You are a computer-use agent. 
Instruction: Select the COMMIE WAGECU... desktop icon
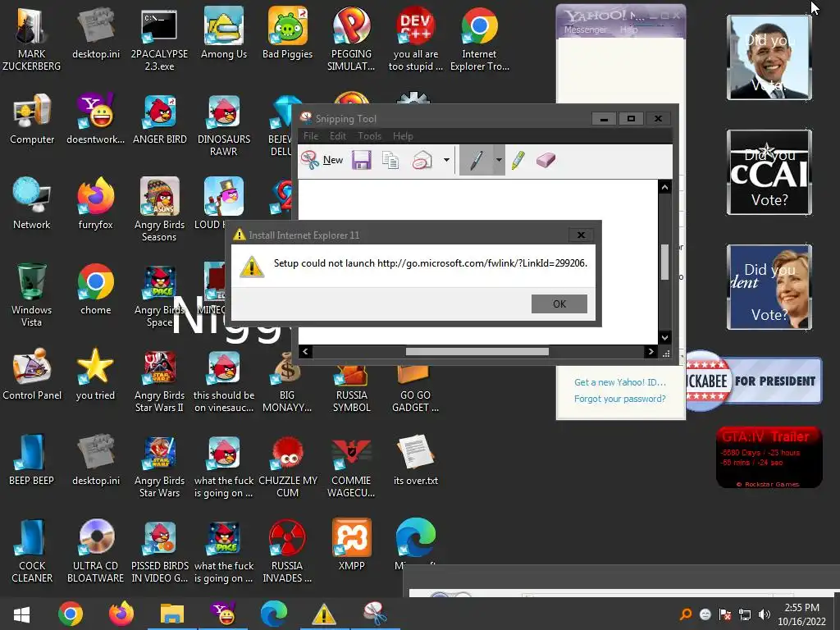[351, 466]
